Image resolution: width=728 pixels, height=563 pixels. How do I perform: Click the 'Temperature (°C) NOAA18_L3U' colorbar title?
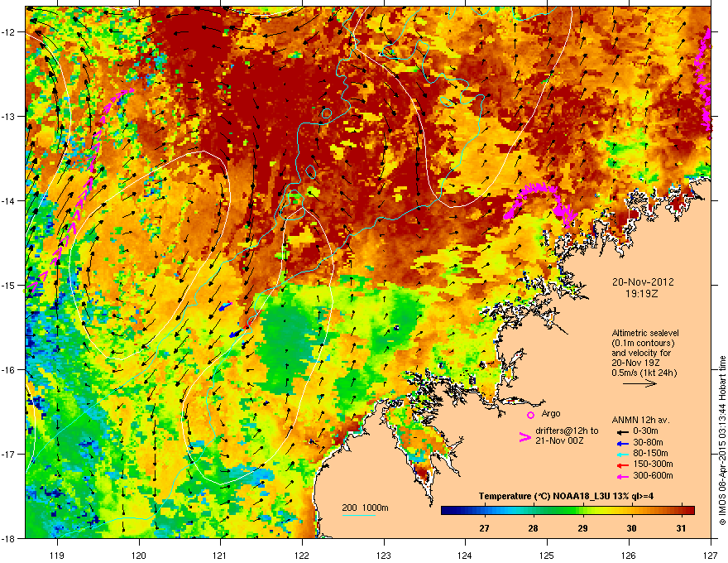click(543, 496)
